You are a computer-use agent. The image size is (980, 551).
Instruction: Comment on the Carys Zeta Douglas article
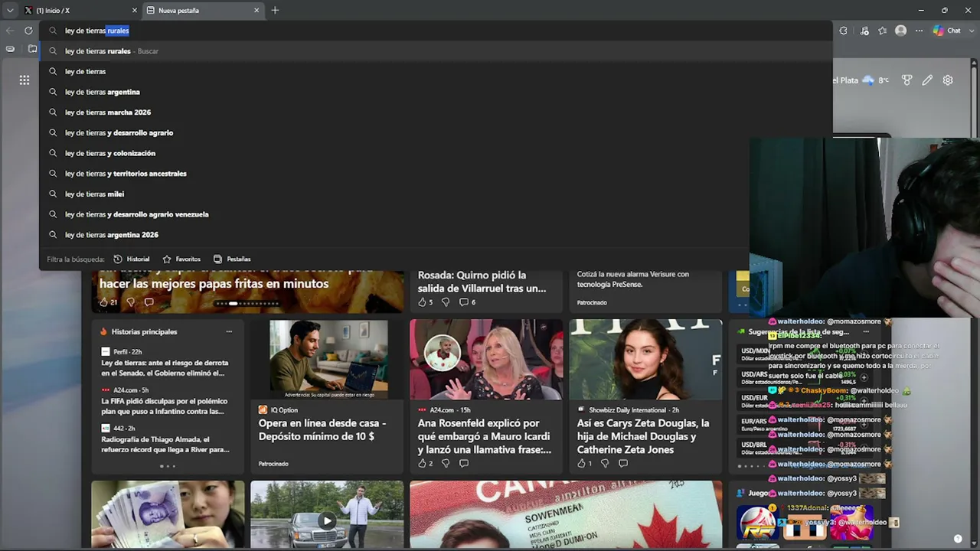pos(623,463)
